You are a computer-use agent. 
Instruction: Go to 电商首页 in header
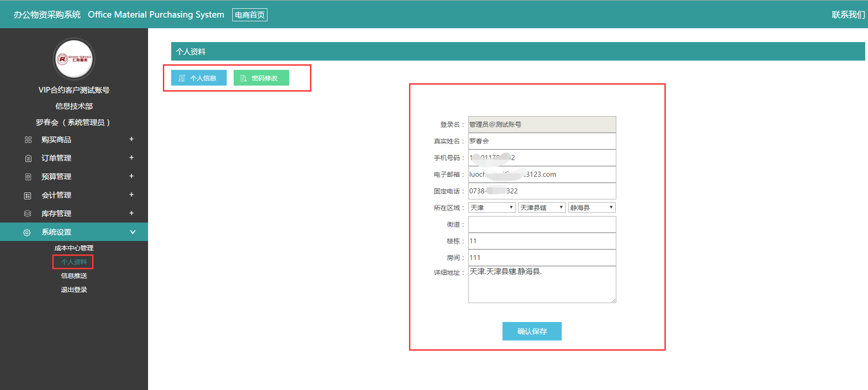pyautogui.click(x=249, y=15)
